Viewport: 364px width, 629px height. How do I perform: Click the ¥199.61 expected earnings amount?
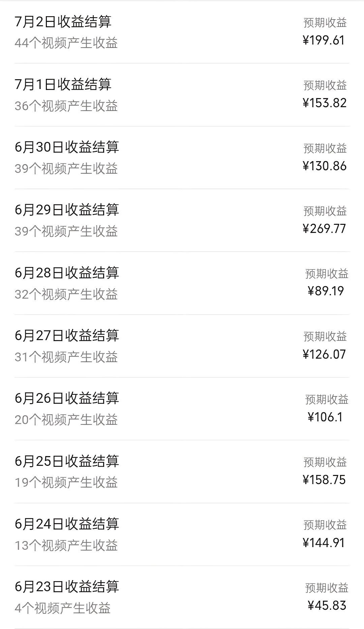(324, 40)
